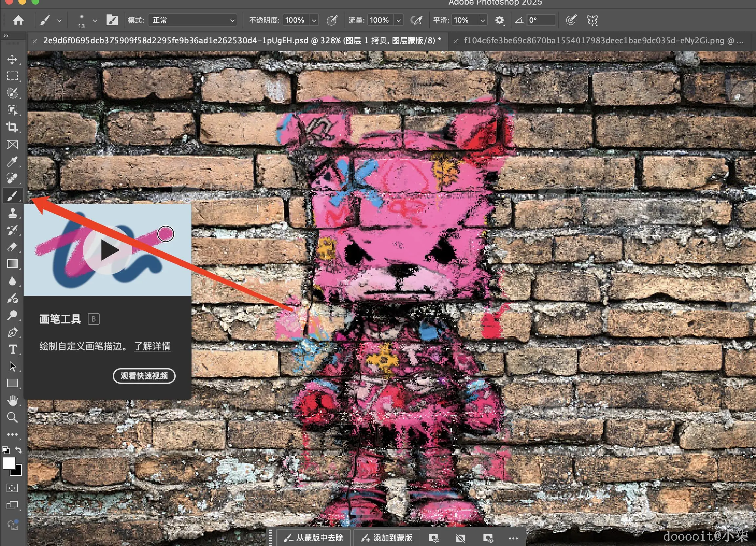Image resolution: width=756 pixels, height=546 pixels.
Task: Open the opacity 100% slider dropdown
Action: 314,20
